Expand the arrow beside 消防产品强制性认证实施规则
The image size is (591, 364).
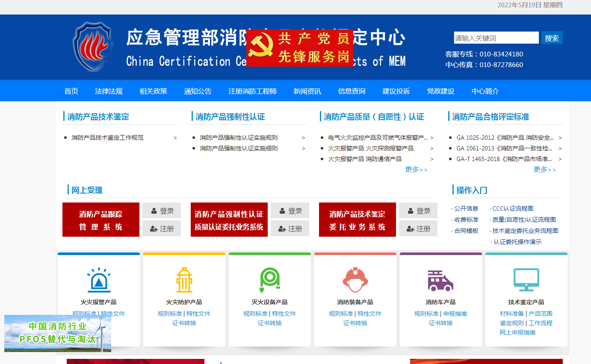[x=304, y=138]
